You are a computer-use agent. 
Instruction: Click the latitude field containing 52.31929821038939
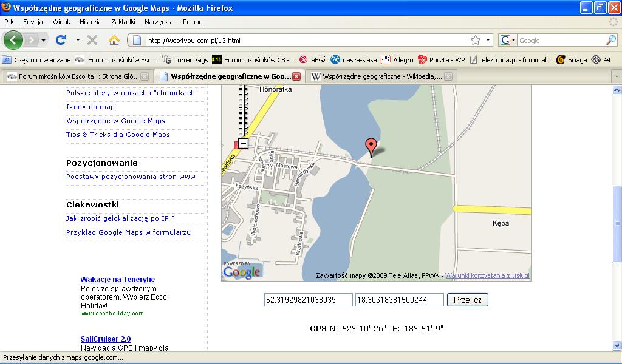coord(308,300)
